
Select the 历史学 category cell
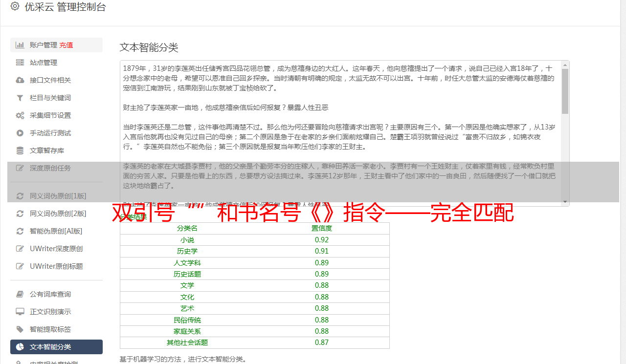187,251
